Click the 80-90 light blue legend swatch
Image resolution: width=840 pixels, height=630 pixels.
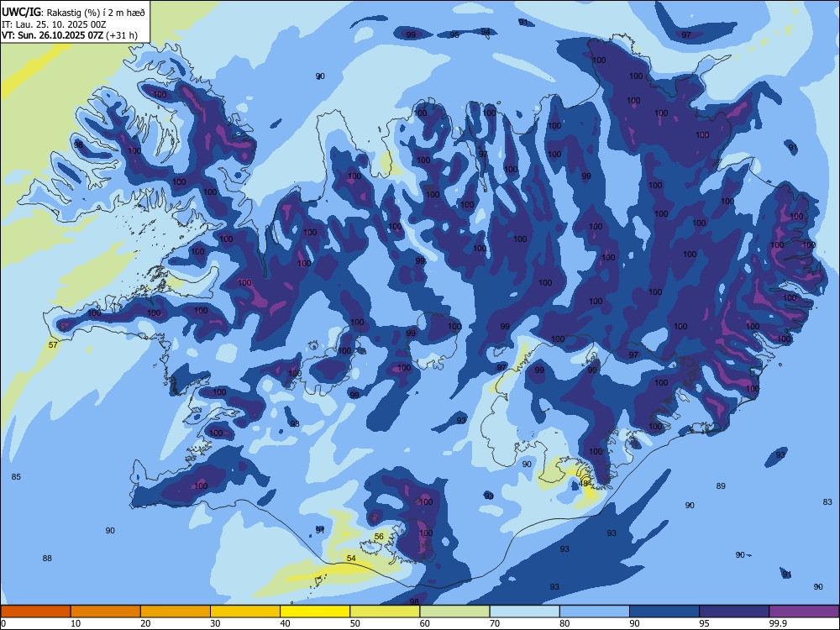coord(595,612)
